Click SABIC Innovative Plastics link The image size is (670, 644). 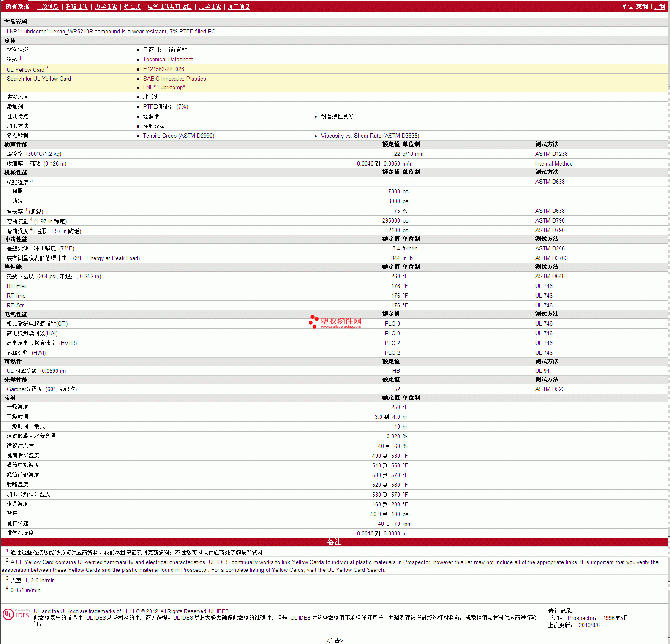coord(174,79)
